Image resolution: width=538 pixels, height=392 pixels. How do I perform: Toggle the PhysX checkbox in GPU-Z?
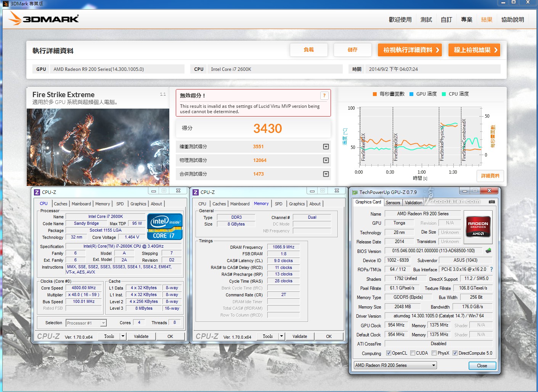[x=434, y=353]
